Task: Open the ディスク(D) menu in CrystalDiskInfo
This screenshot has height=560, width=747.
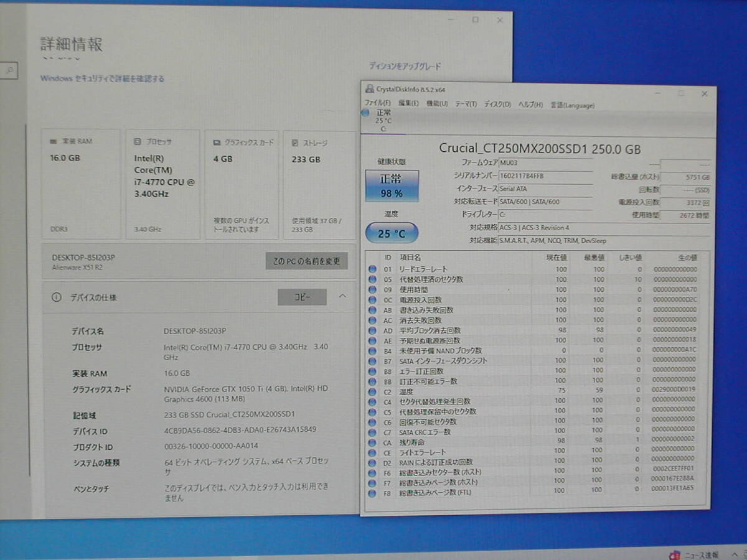Action: [497, 105]
